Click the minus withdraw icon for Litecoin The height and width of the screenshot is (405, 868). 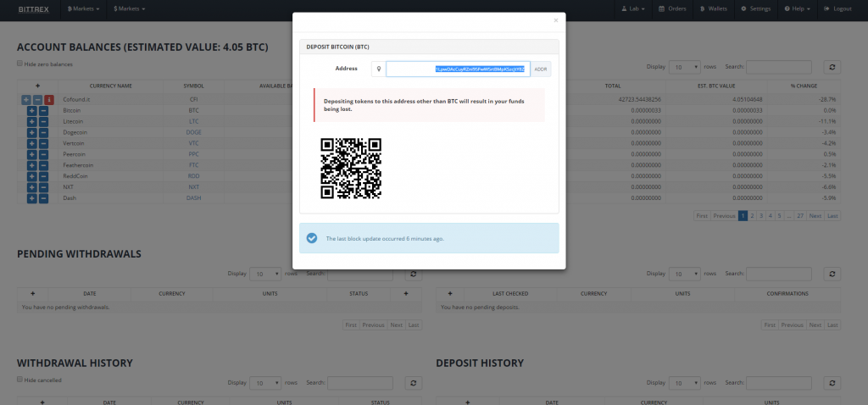(x=44, y=121)
